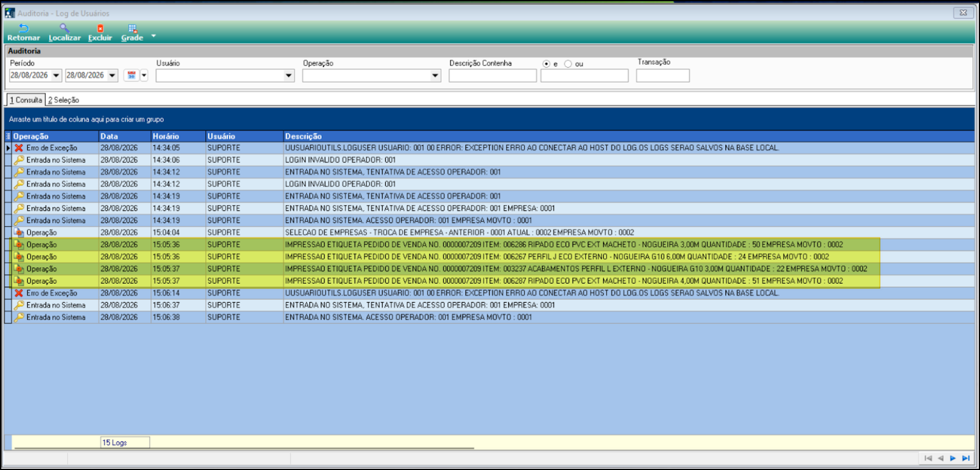Image resolution: width=980 pixels, height=470 pixels.
Task: Focus the Descrição Contenha text field
Action: (493, 75)
